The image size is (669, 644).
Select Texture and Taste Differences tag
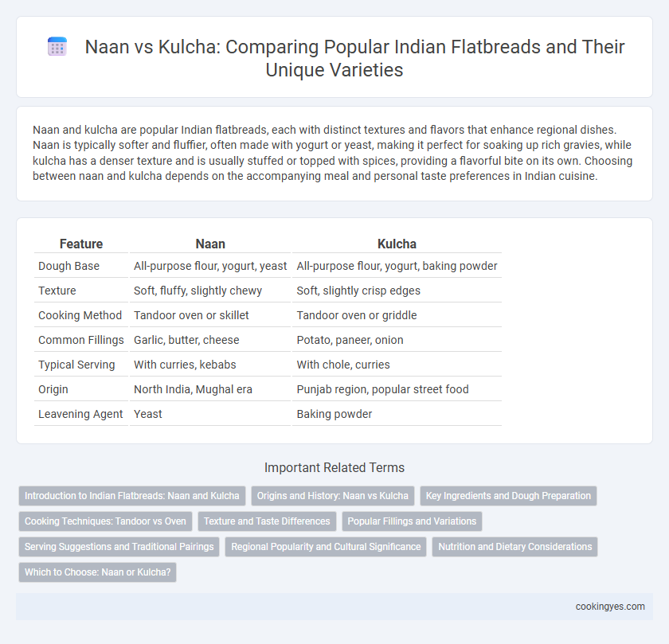pos(267,521)
